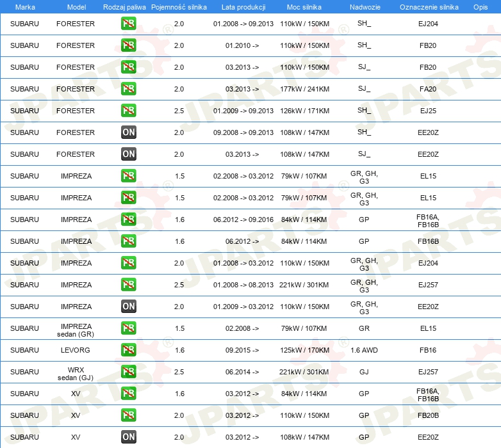This screenshot has height=448, width=501.
Task: Click diesel ON icon in Forester 09.2008 row
Action: coord(128,132)
